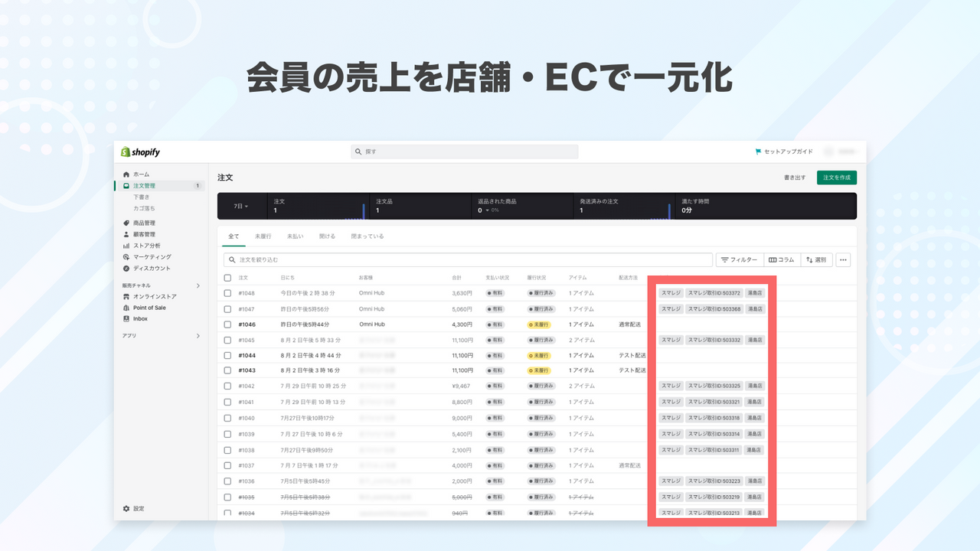Switch to the 未履行 tab
This screenshot has height=551, width=980.
click(x=262, y=236)
